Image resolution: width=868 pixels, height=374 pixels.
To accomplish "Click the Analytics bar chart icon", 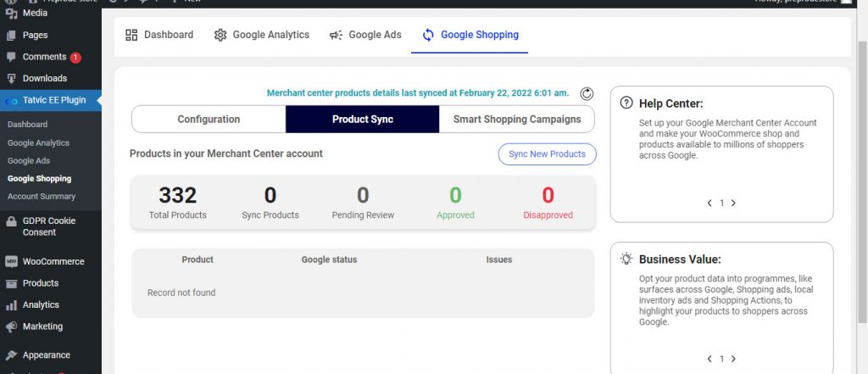I will (11, 305).
